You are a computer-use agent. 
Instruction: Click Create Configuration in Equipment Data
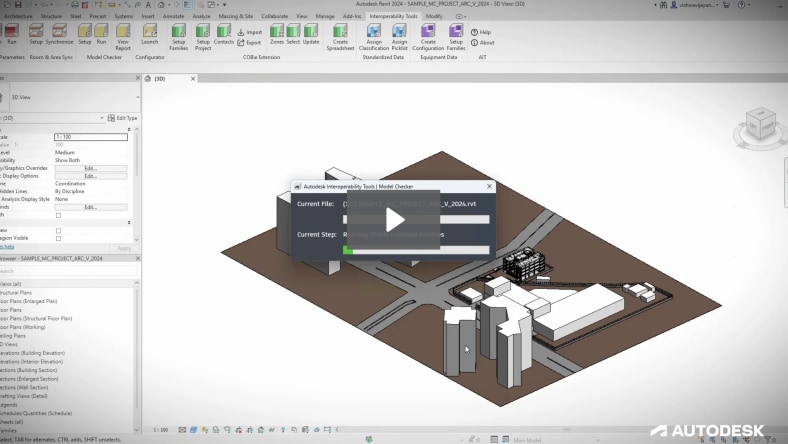(x=427, y=35)
